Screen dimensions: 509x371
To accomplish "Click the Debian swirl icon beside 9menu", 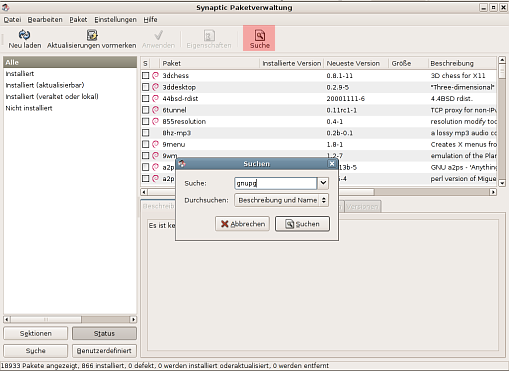I will 155,144.
